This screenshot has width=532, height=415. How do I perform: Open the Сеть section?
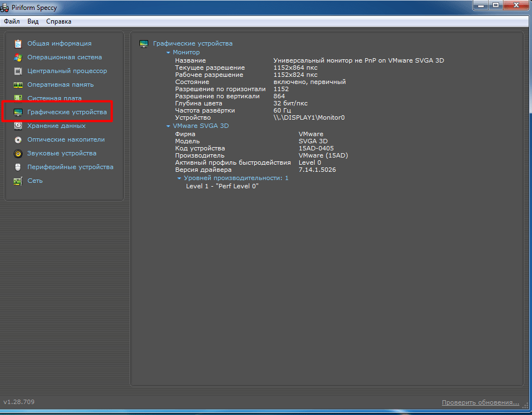[35, 181]
